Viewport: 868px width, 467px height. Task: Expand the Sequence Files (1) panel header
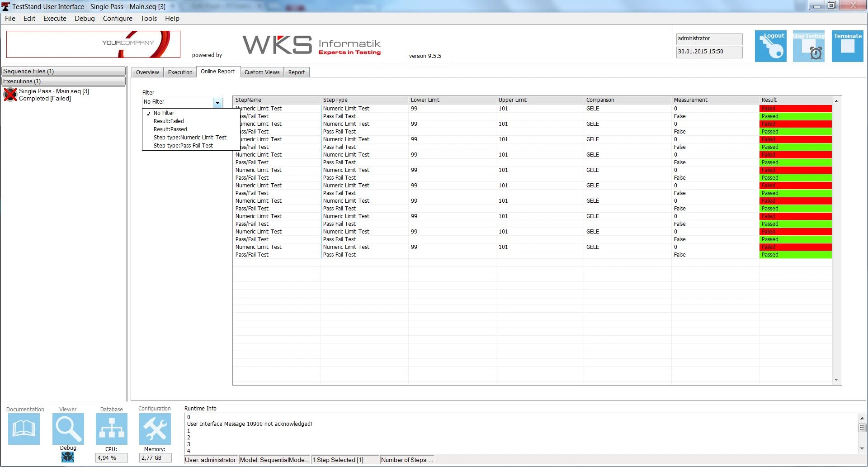[x=63, y=71]
